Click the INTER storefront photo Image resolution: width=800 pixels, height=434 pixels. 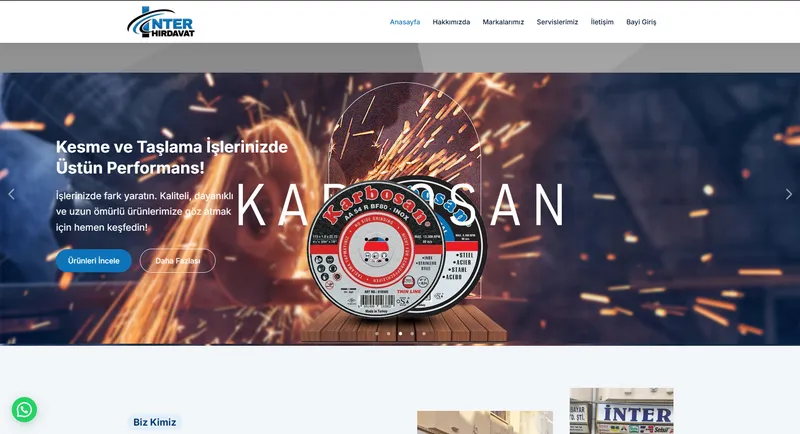[x=621, y=411]
